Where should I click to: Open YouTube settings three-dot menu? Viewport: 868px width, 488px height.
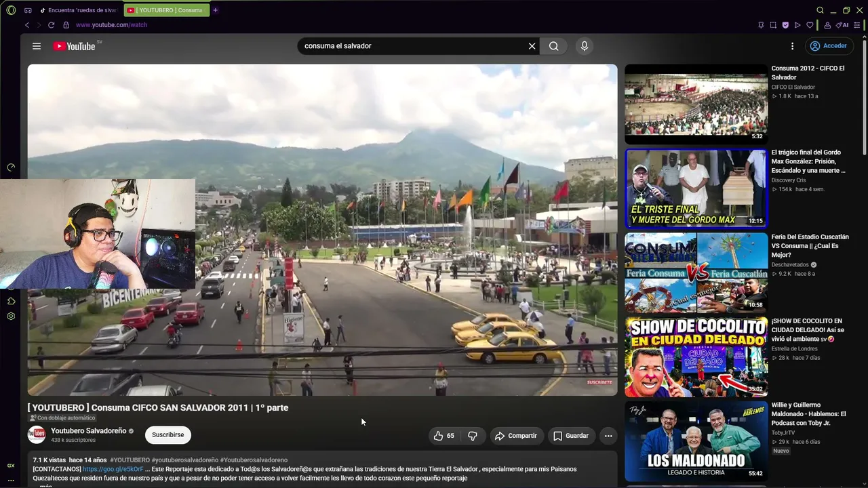pos(792,46)
